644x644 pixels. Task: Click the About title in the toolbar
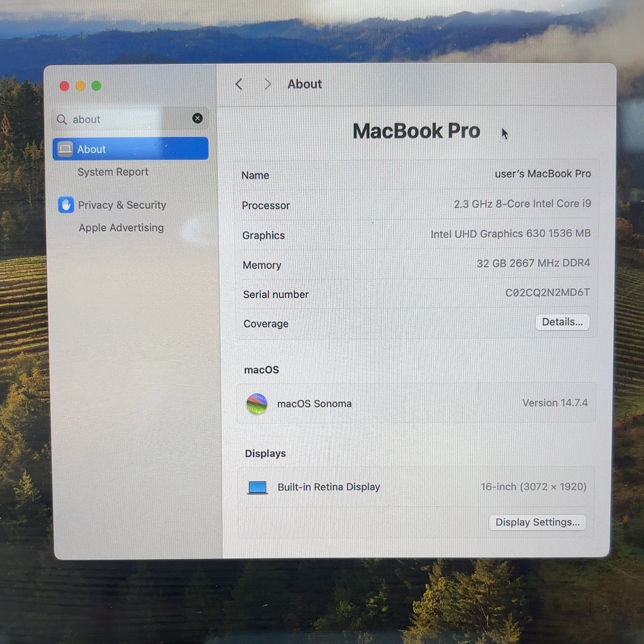tap(305, 84)
